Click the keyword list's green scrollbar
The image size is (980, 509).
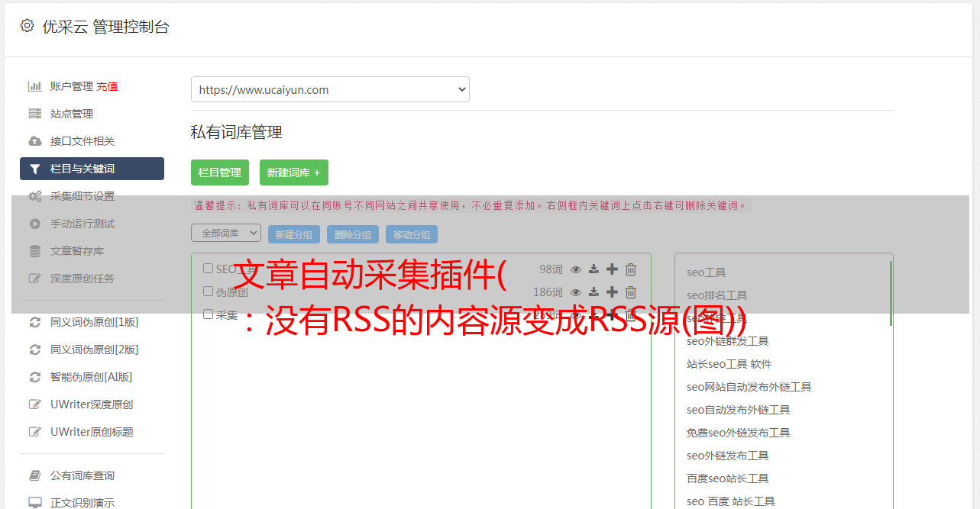coord(891,294)
